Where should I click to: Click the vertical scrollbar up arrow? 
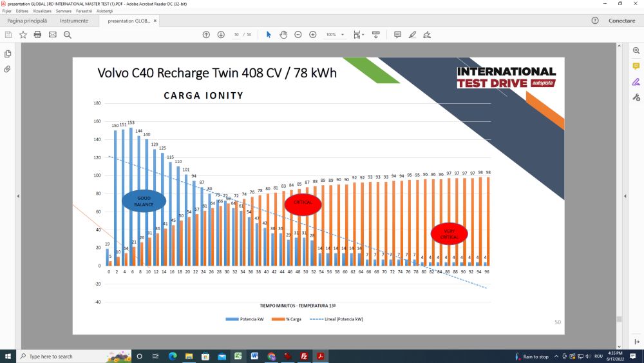click(x=619, y=46)
